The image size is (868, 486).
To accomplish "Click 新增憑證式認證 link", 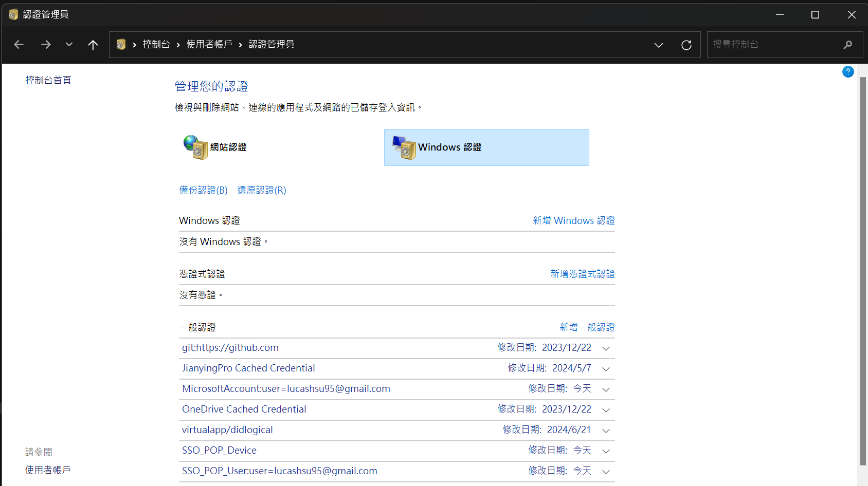I will coord(583,274).
